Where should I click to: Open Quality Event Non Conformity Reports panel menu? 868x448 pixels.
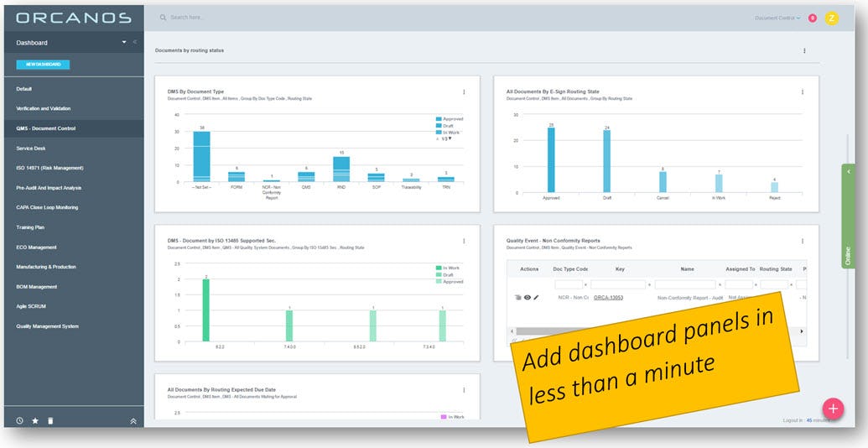802,241
